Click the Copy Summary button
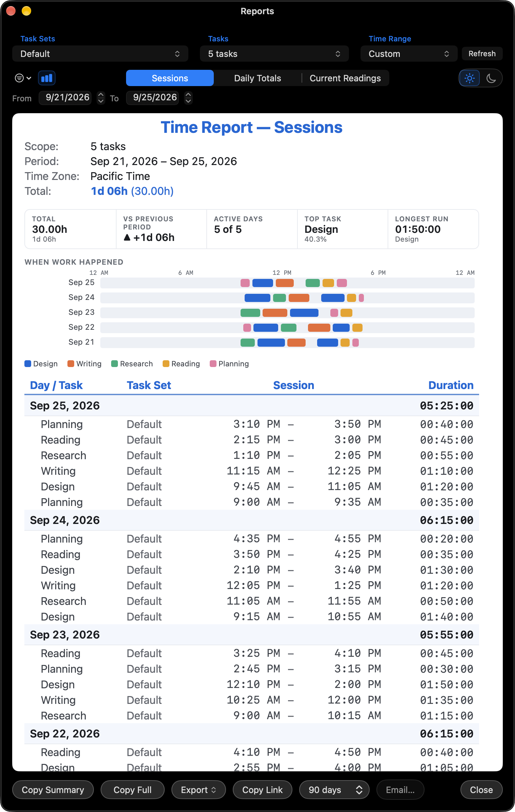Image resolution: width=515 pixels, height=812 pixels. 53,790
